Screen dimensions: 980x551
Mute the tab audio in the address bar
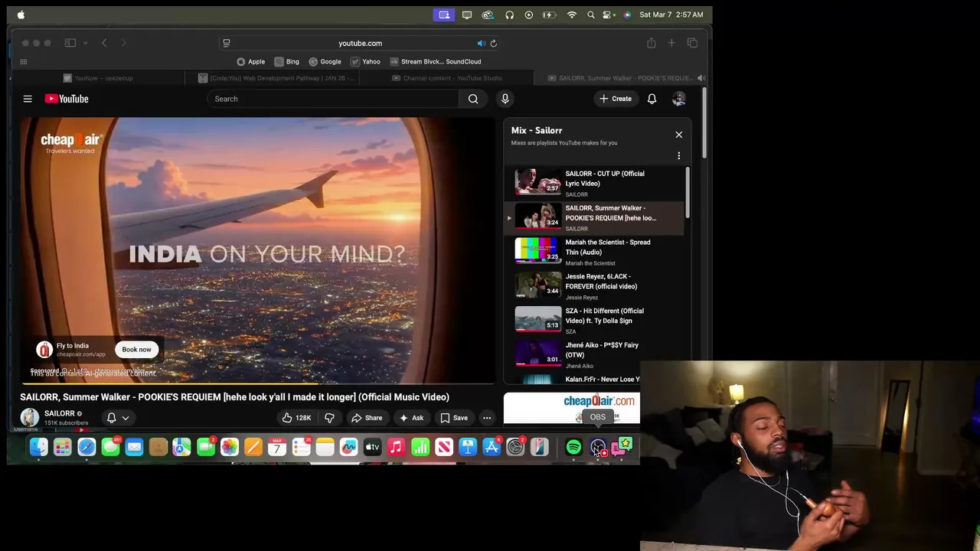point(481,44)
